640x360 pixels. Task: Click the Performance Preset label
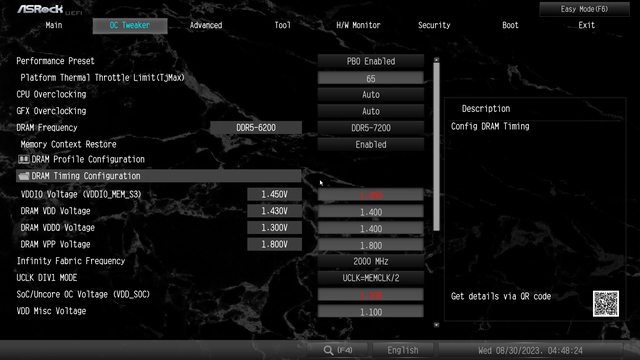tap(55, 61)
